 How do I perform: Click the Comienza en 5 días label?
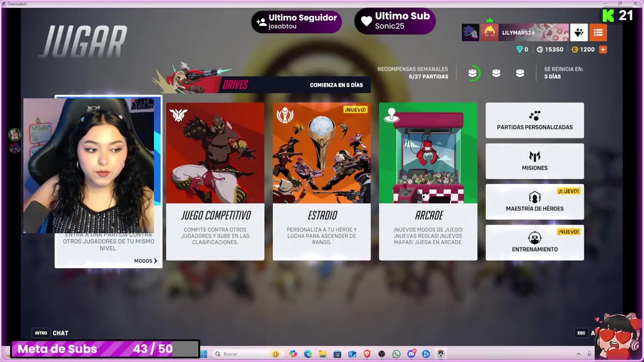pyautogui.click(x=336, y=85)
